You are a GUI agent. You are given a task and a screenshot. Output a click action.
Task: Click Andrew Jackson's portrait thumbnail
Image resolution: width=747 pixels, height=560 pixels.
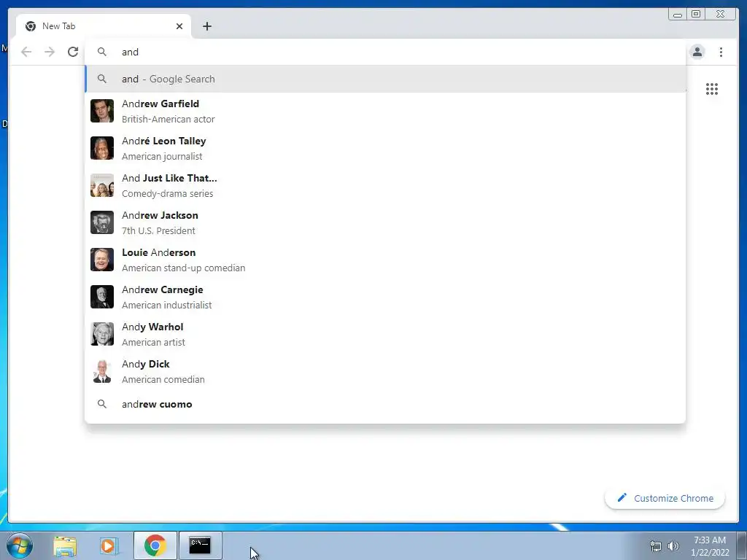(x=102, y=222)
